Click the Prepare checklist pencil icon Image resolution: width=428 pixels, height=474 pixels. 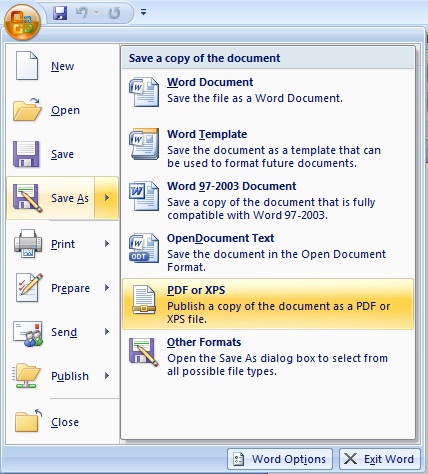tap(29, 287)
